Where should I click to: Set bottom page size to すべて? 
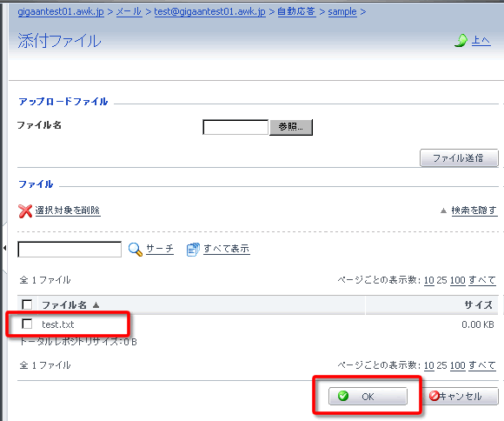482,365
